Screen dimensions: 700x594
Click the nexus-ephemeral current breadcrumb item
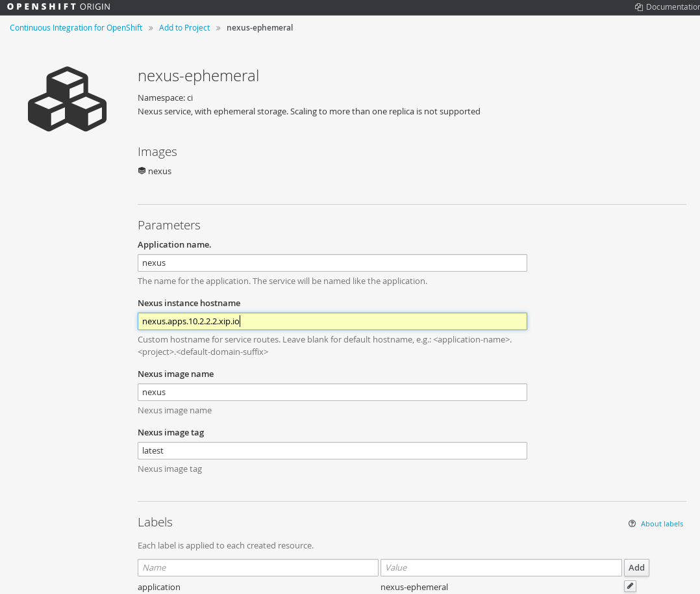(260, 28)
